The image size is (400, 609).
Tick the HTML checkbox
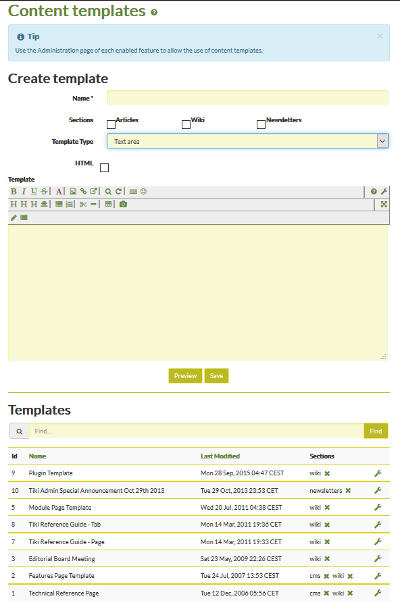tap(104, 167)
